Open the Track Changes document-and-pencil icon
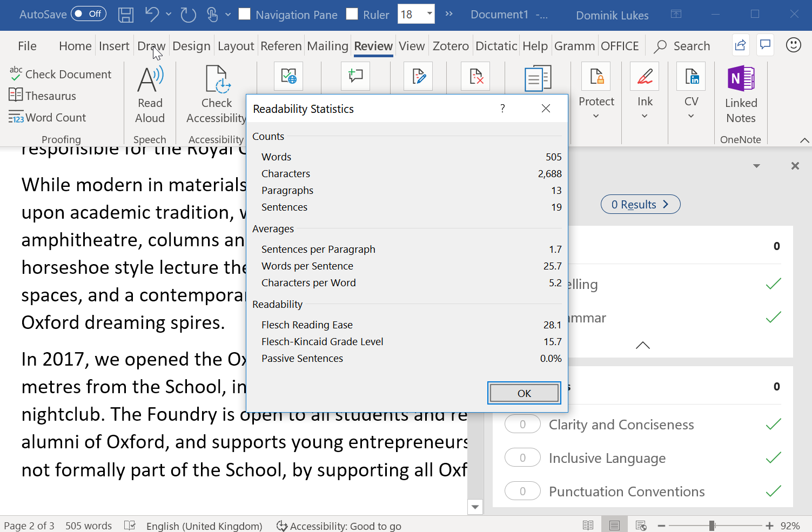Screen dimensions: 812x532 (x=419, y=77)
